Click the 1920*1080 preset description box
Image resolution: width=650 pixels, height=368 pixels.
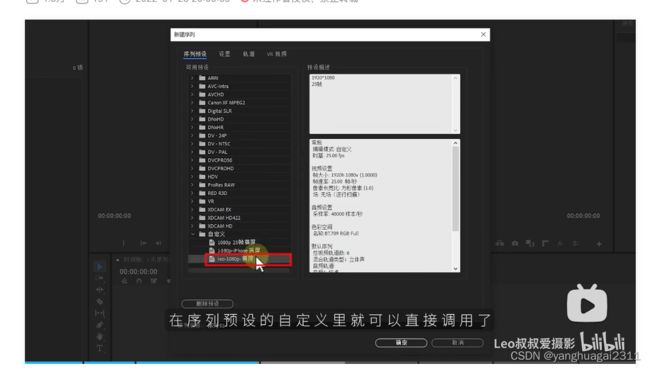[384, 104]
